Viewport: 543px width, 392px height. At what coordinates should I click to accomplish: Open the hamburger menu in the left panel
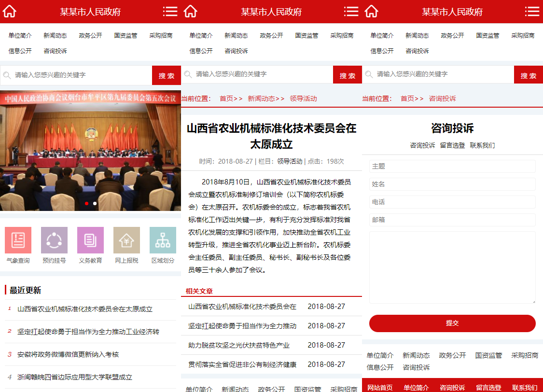[x=170, y=12]
